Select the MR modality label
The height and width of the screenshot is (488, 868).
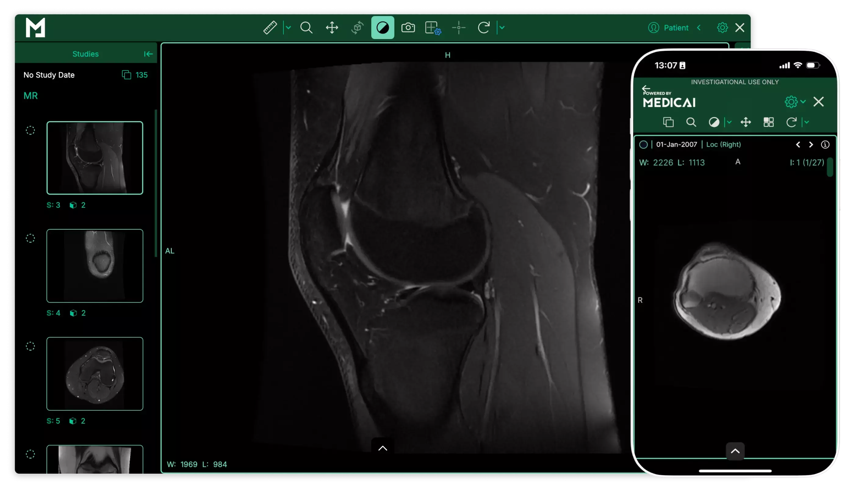pyautogui.click(x=30, y=96)
